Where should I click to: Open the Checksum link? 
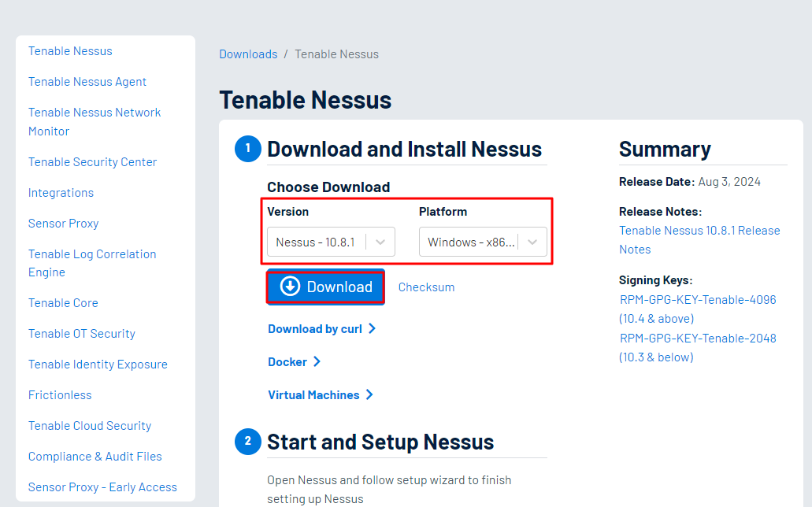(426, 287)
